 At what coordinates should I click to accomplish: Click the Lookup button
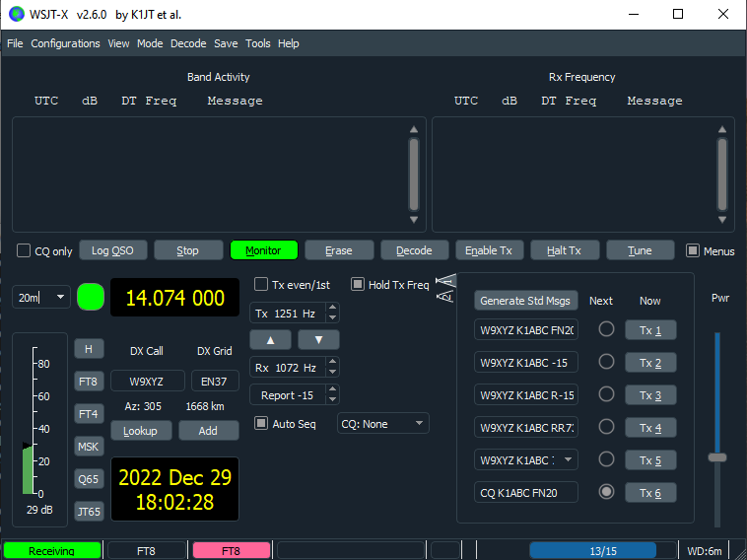(141, 431)
